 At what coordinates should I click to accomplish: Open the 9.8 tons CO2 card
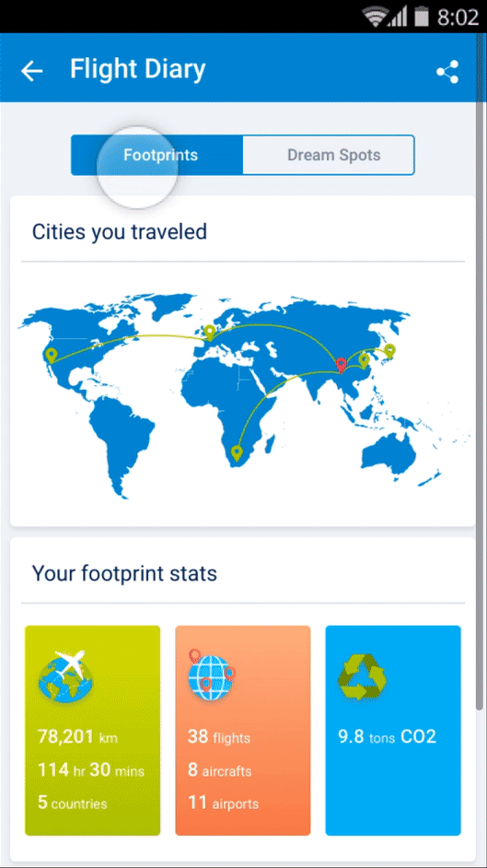[x=393, y=730]
